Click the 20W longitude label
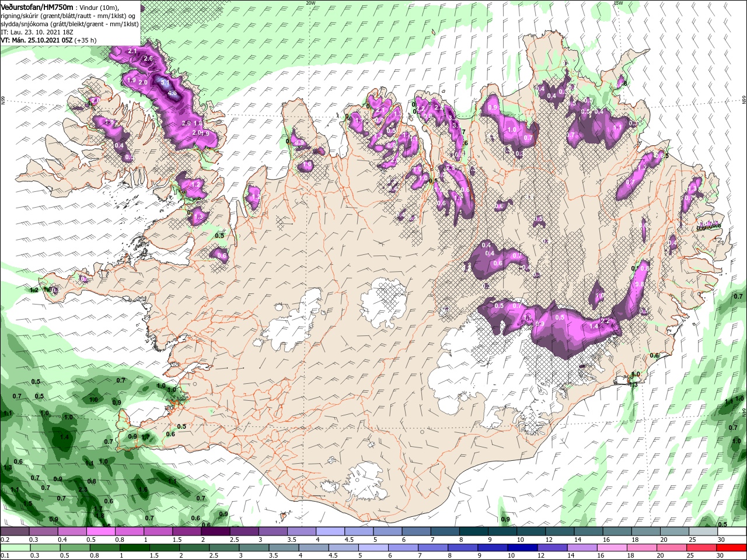Image resolution: width=747 pixels, height=560 pixels. 310,3
